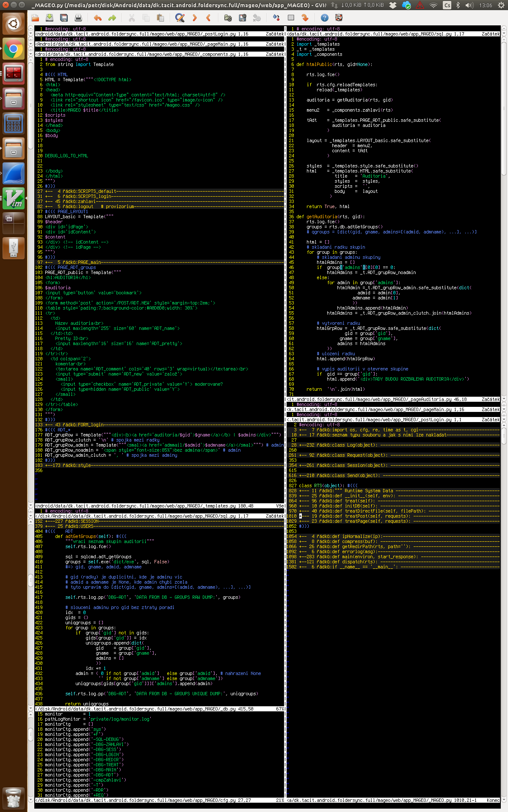508x812 pixels.
Task: Open the network Wi-Fi indicator
Action: [433, 5]
